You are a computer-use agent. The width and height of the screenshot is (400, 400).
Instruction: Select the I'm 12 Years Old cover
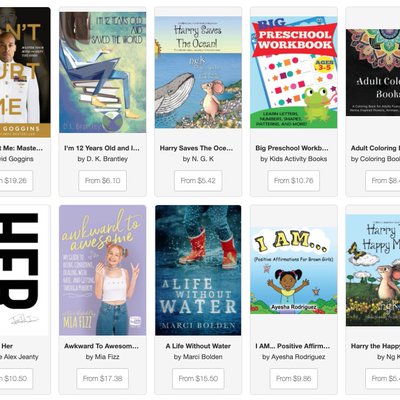[103, 72]
